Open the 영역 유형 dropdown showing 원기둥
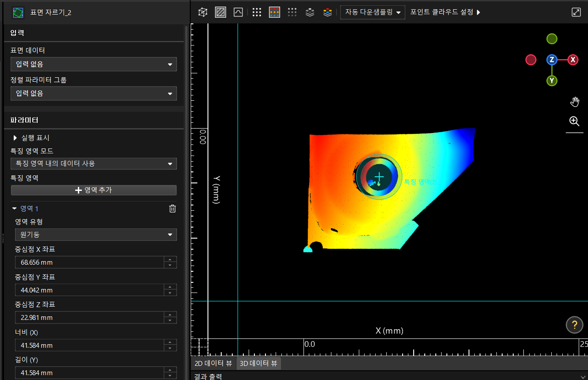This screenshot has width=588, height=380. pos(96,235)
